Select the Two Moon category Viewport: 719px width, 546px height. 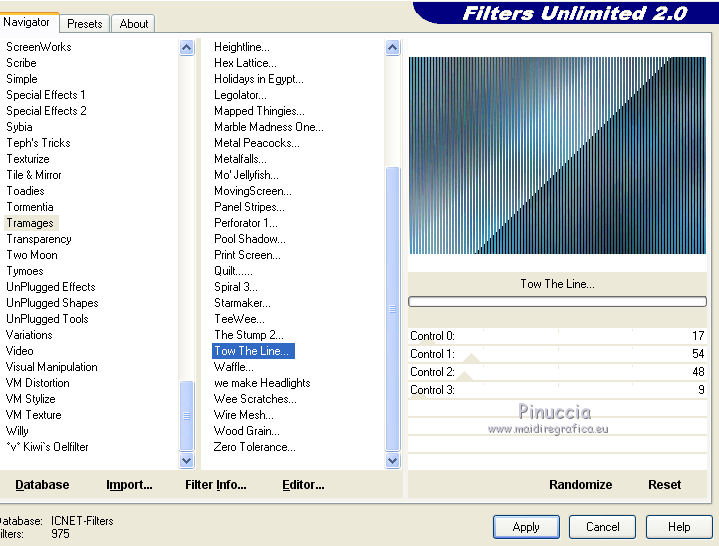point(32,255)
